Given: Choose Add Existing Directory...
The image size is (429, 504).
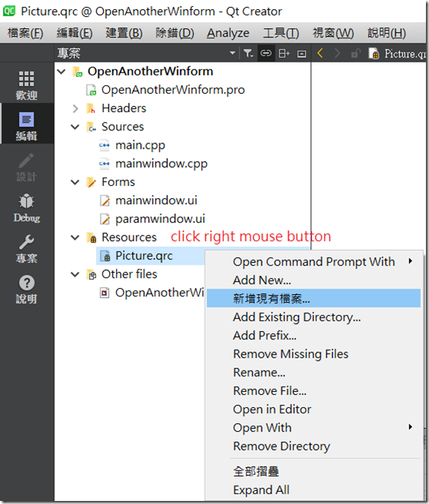Looking at the screenshot, I should point(314,317).
